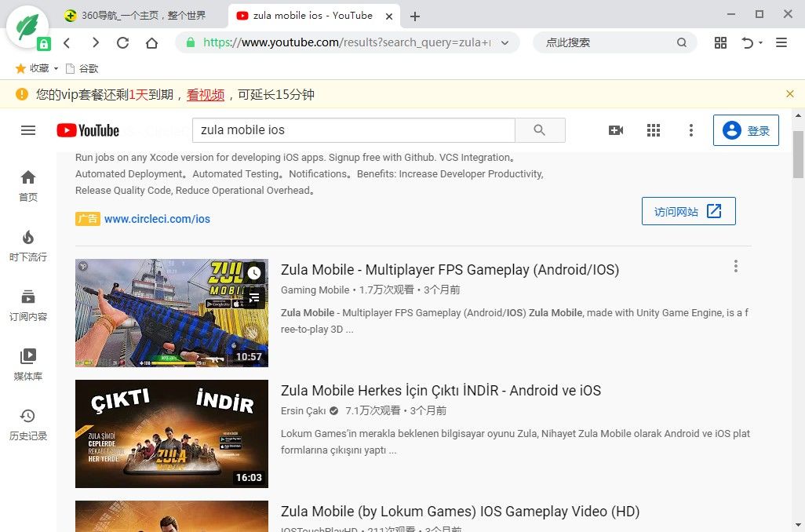
Task: Open 媒体库 library in sidebar
Action: (28, 365)
